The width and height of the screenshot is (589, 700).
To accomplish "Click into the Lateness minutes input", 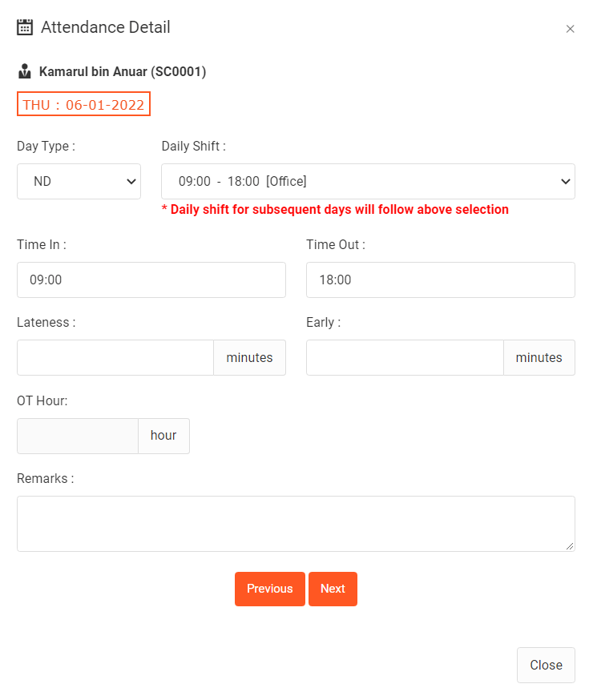I will click(x=115, y=357).
